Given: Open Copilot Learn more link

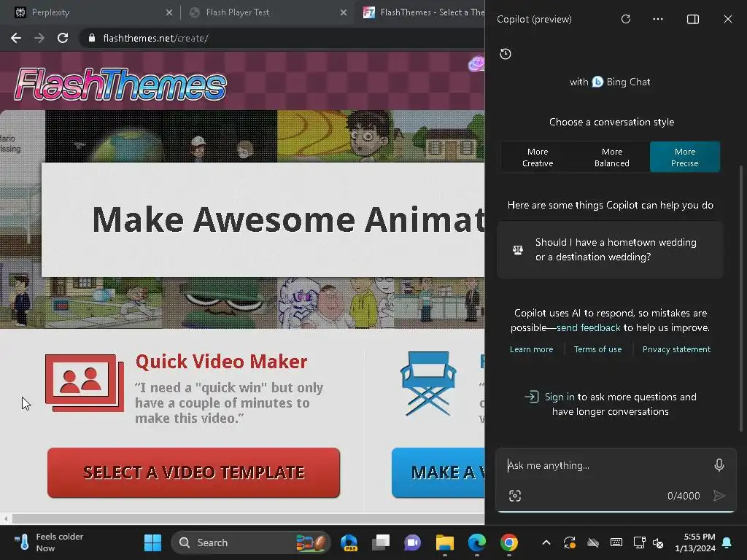Looking at the screenshot, I should tap(531, 349).
